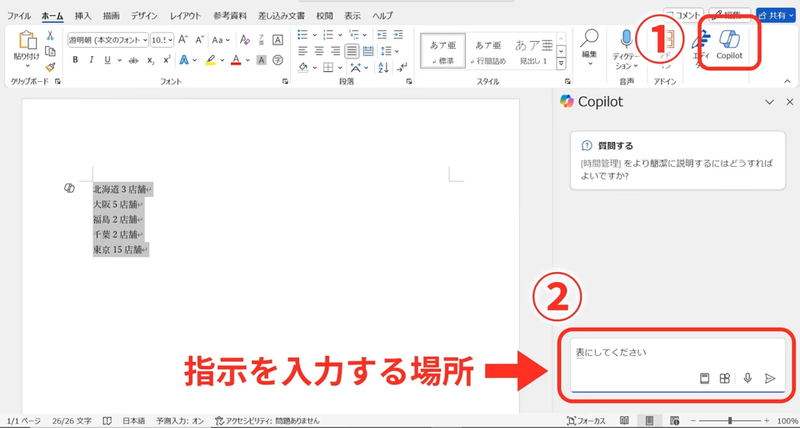
Task: Apply character shading (gray A)
Action: [261, 60]
